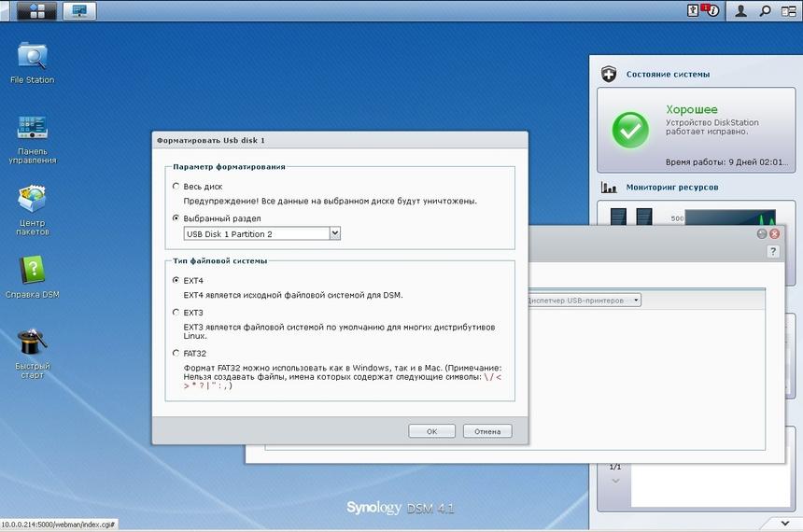This screenshot has width=803, height=532.
Task: Choose the EXT3 file system option
Action: tap(176, 313)
